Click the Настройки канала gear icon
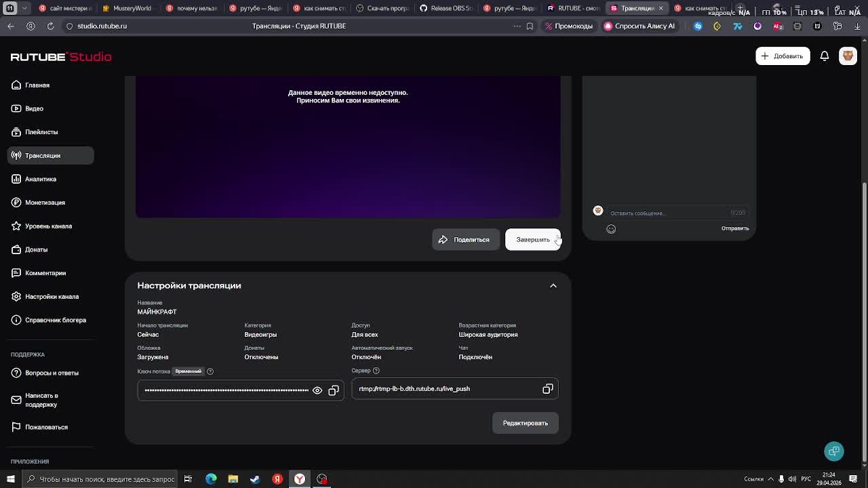This screenshot has height=488, width=868. pyautogui.click(x=16, y=296)
